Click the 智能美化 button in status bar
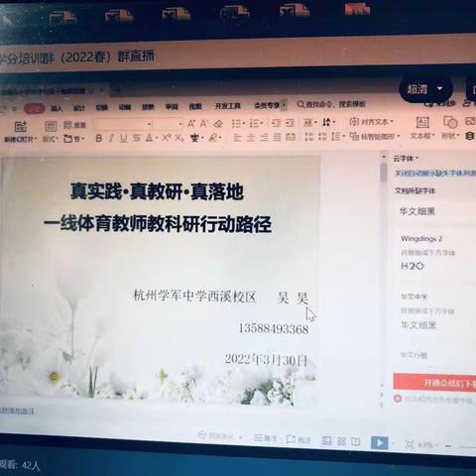Screen dimensions: 476x476 tap(217, 435)
